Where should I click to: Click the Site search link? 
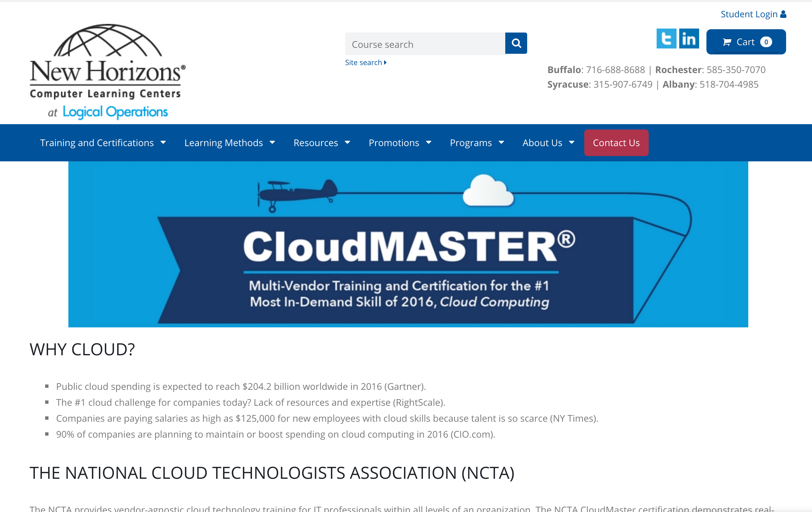[365, 62]
